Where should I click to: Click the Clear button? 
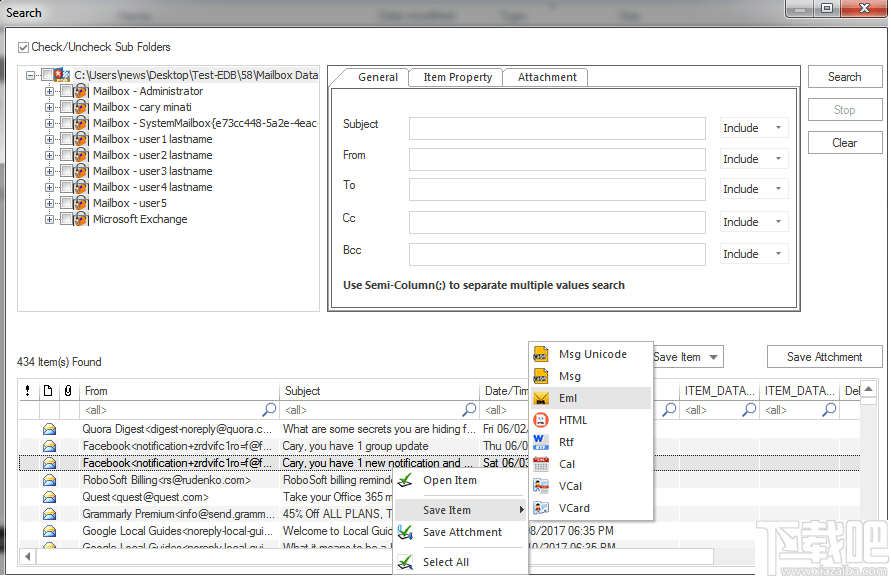(x=844, y=142)
